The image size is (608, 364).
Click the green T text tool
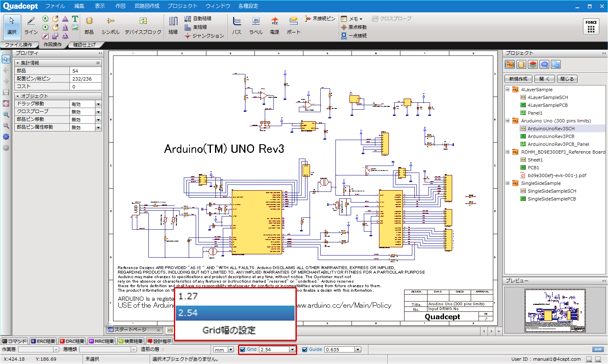coord(75,19)
